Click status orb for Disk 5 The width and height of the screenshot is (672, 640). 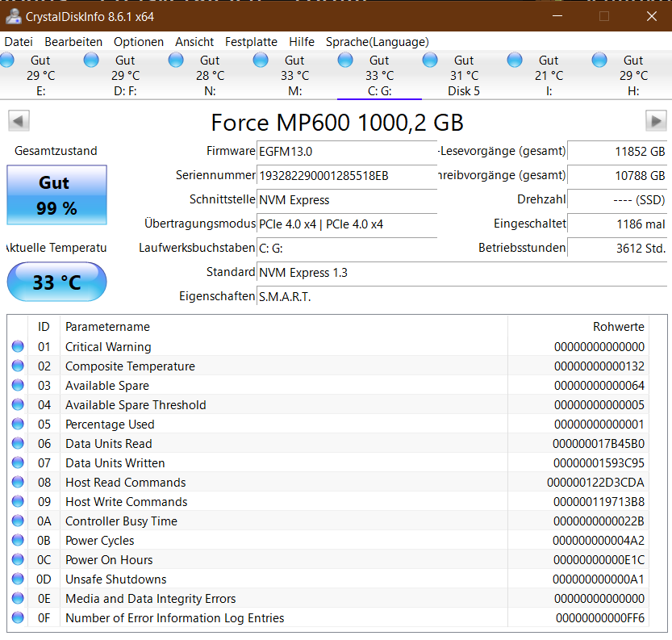point(430,60)
